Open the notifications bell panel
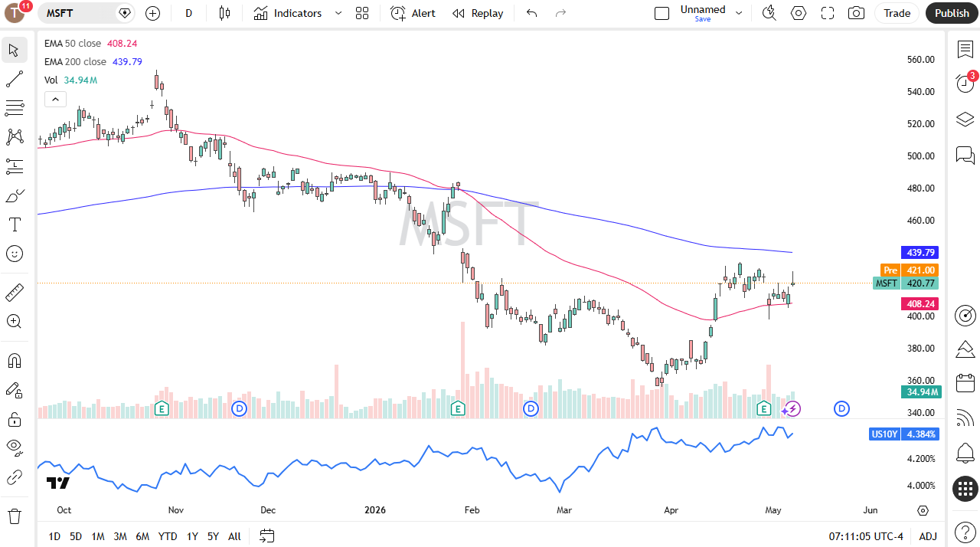Screen dimensions: 980x547 pos(965,453)
